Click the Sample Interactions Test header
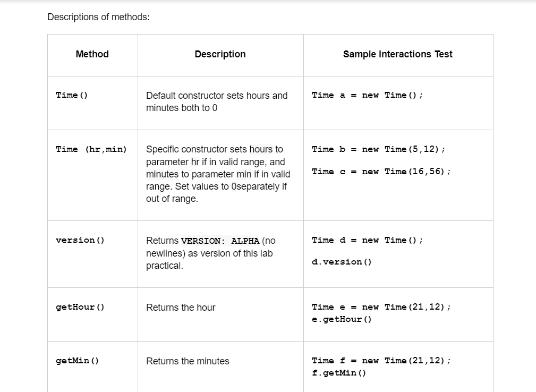536x392 pixels. tap(397, 54)
